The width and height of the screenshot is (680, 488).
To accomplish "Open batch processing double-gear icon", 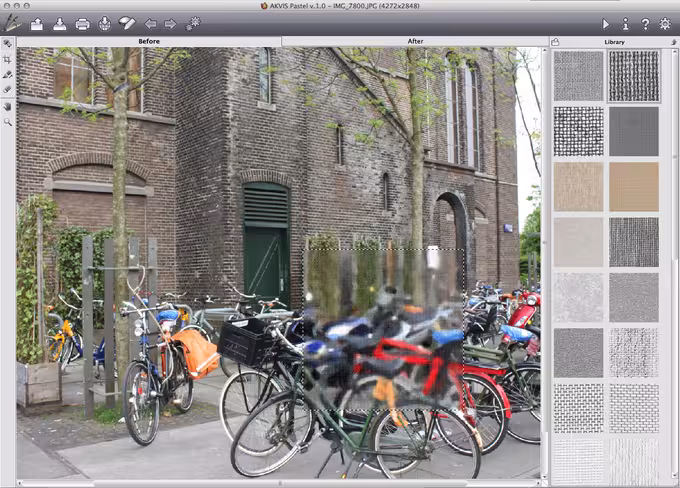I will pos(193,23).
